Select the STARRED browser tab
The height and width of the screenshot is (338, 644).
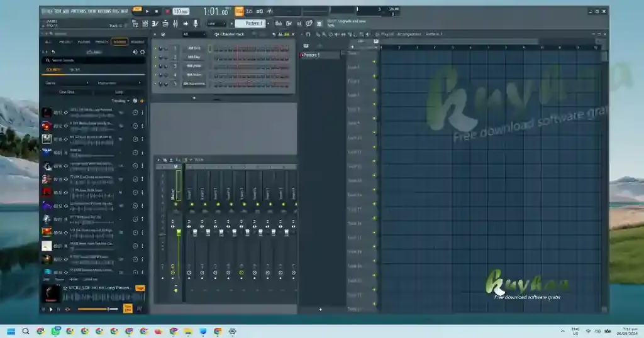tap(138, 42)
